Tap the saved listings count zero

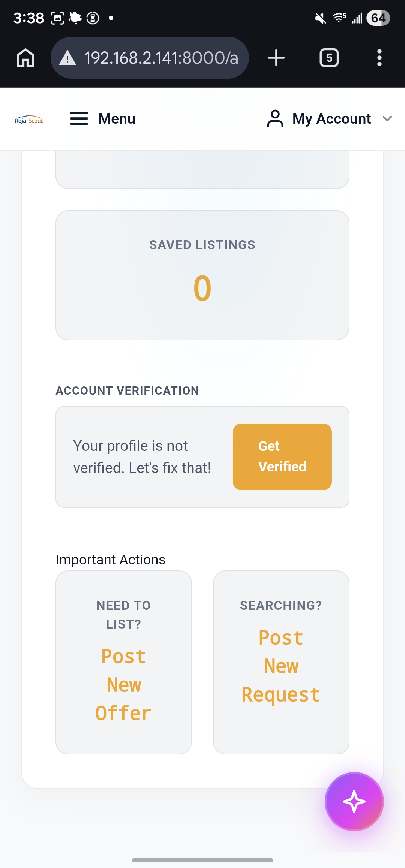(x=202, y=288)
